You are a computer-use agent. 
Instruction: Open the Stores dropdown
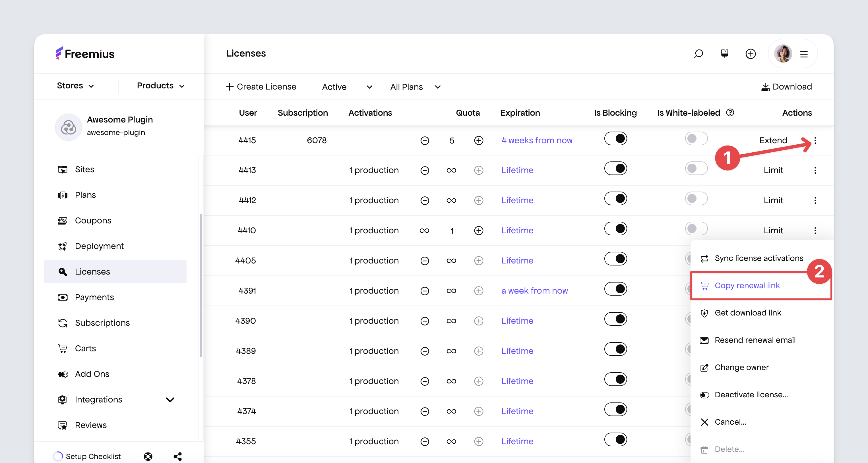click(x=75, y=86)
